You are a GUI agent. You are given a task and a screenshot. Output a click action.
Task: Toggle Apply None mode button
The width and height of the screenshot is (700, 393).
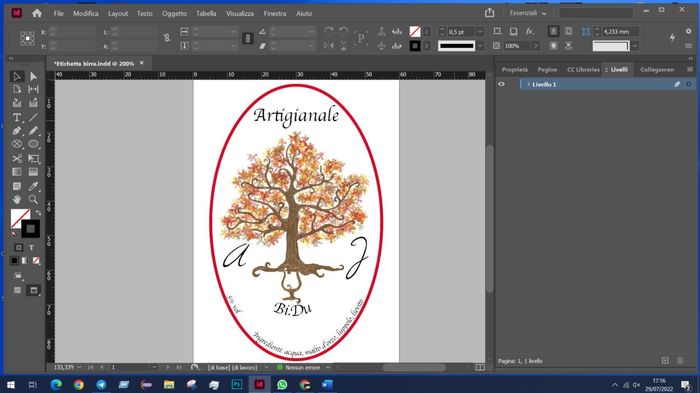pyautogui.click(x=36, y=260)
